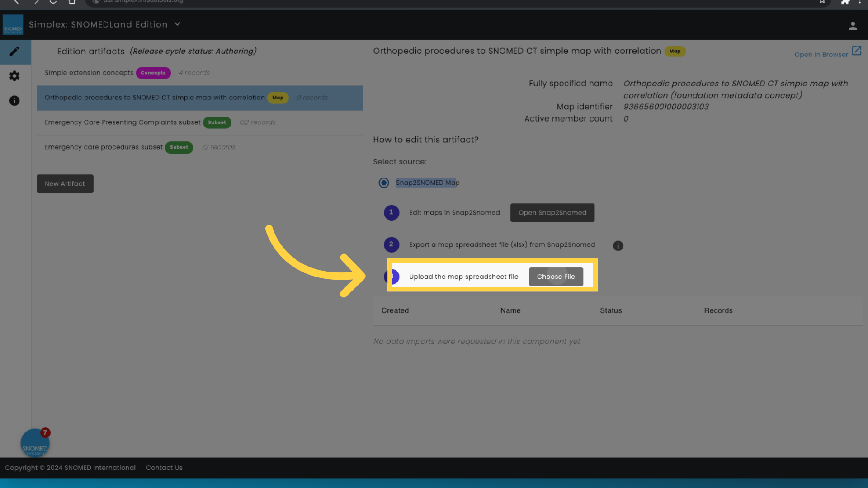This screenshot has width=868, height=488.
Task: Click 'No data imports were requested' message
Action: 476,342
